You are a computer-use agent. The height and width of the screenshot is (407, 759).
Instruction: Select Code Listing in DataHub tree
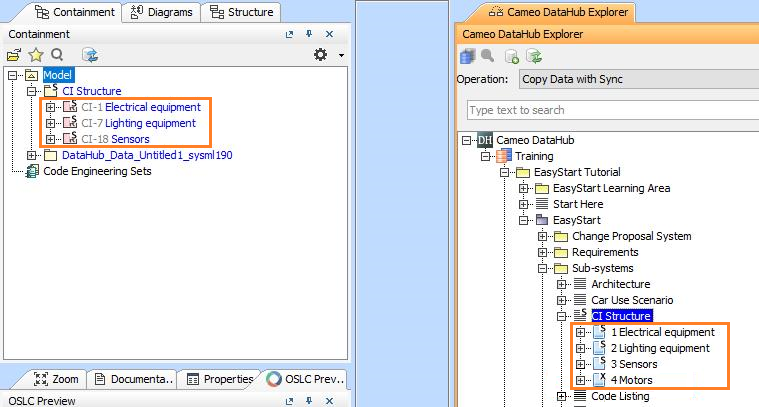tap(620, 396)
